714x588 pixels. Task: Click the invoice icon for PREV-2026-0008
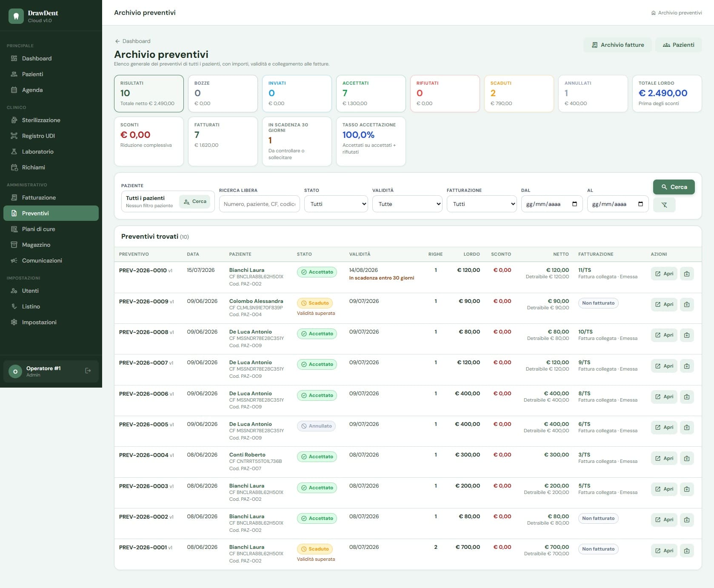[x=687, y=335]
